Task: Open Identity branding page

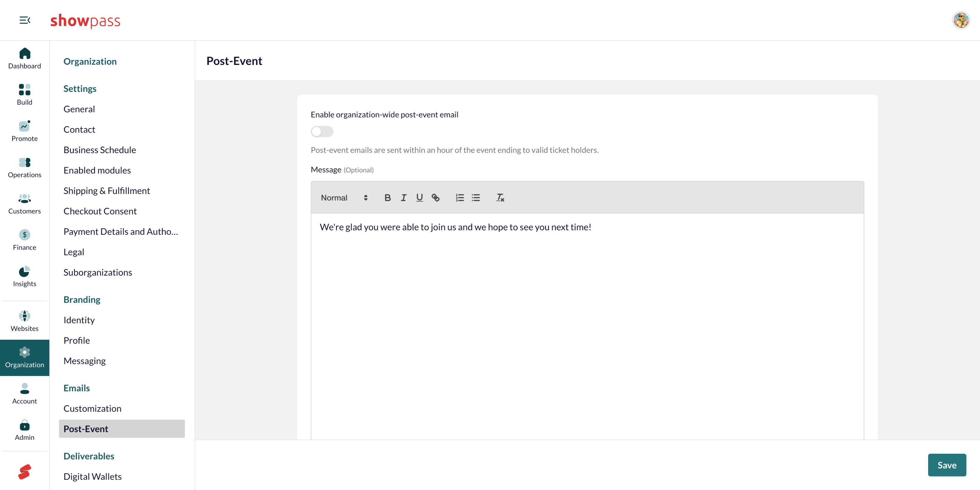Action: 79,320
